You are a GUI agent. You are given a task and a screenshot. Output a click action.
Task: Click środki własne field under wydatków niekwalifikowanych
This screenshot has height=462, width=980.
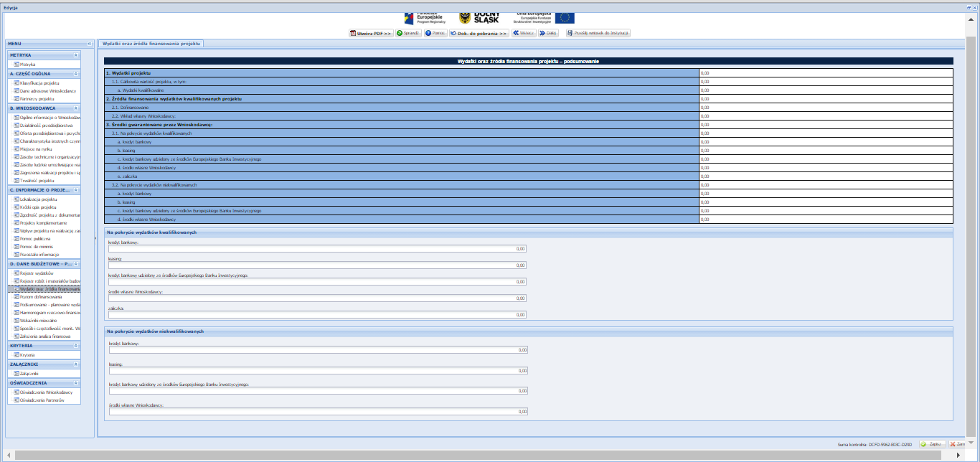click(x=318, y=412)
